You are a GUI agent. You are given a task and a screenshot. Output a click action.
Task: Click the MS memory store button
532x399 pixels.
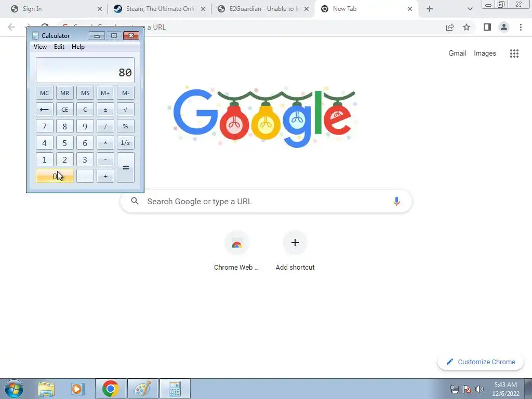pyautogui.click(x=85, y=93)
